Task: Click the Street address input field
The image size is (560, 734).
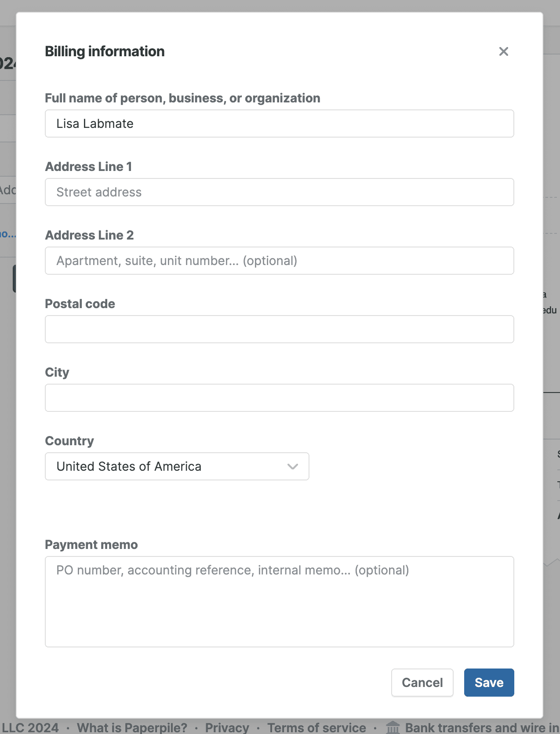Action: pyautogui.click(x=279, y=192)
